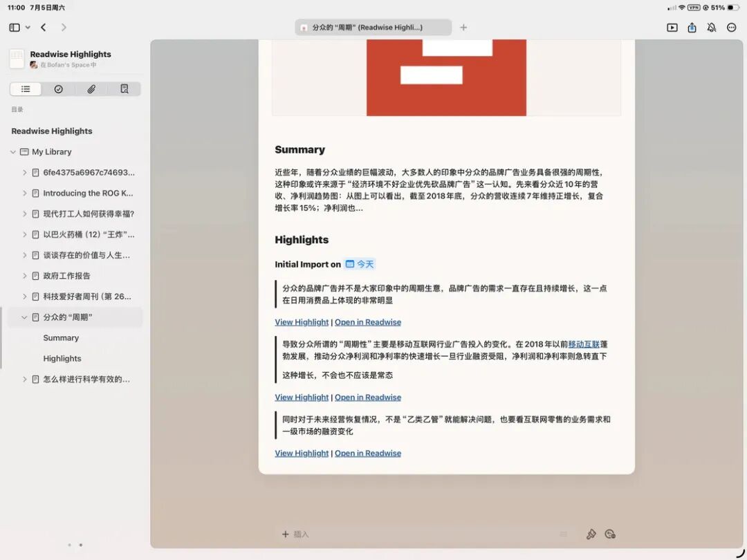Switch to table of contents list tab
The image size is (747, 560).
point(26,89)
